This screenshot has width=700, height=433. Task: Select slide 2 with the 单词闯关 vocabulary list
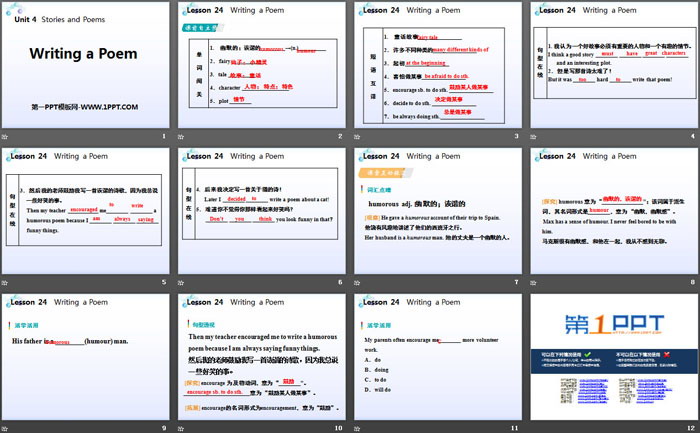click(260, 65)
